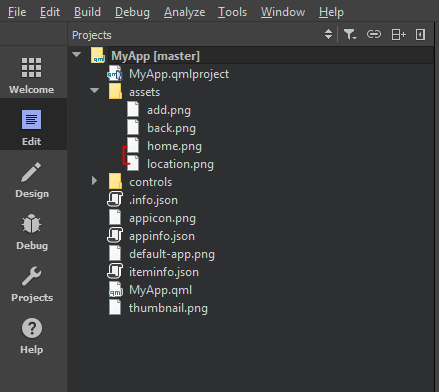
Task: Click the iteminfo.json script icon
Action: [x=115, y=271]
